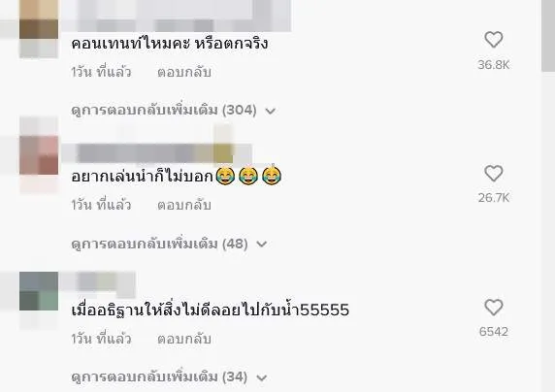555x392 pixels.
Task: Open the blurred username of the second comment
Action: 156,153
